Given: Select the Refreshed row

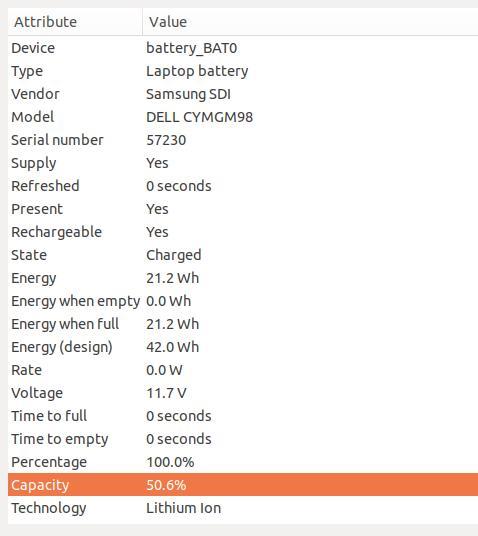Looking at the screenshot, I should pos(243,186).
